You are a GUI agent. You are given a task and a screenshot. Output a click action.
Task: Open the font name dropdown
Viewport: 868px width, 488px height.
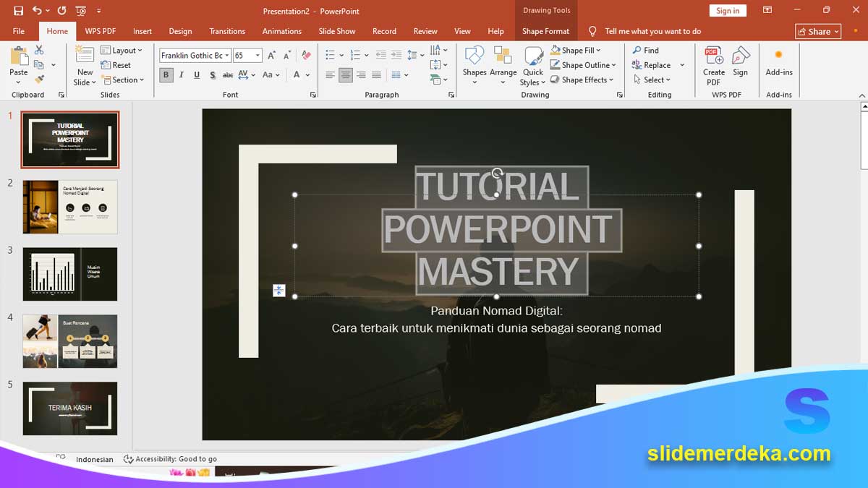(x=226, y=55)
